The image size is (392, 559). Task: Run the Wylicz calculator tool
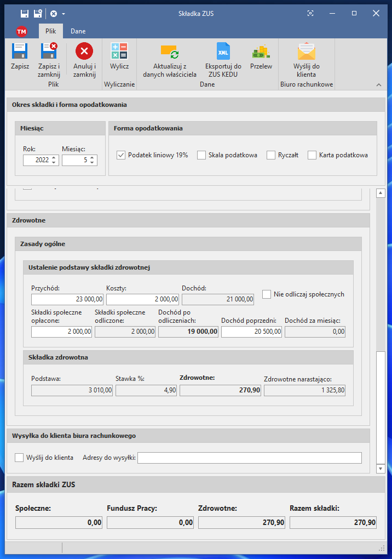(119, 52)
